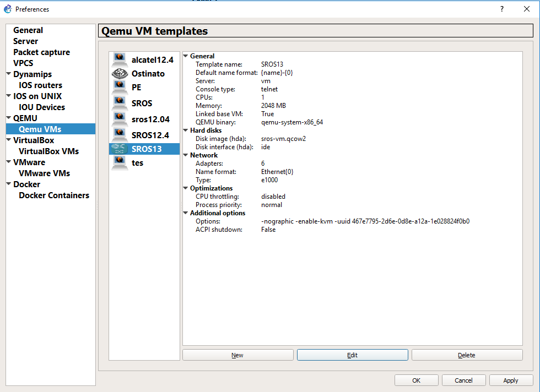540x392 pixels.
Task: Click the SROS12.4 template icon
Action: (120, 135)
